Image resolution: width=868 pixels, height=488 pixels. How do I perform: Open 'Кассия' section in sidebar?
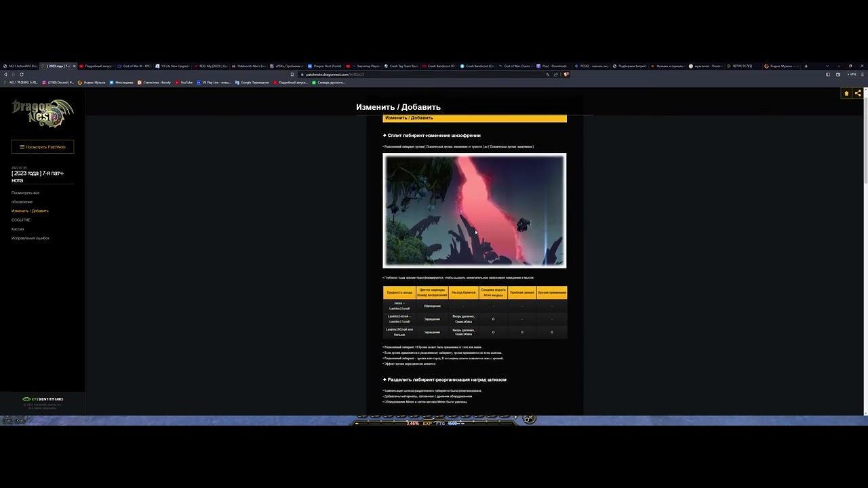click(18, 229)
